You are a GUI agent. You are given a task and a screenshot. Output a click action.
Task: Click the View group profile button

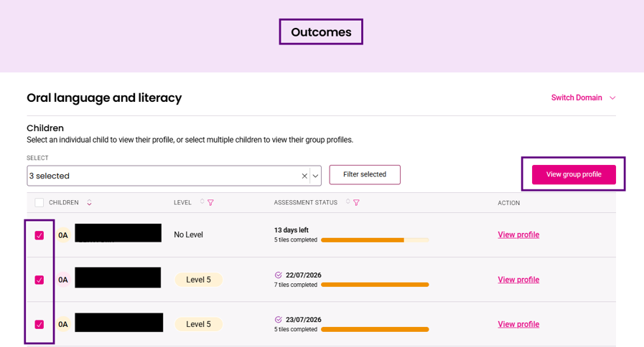[574, 174]
